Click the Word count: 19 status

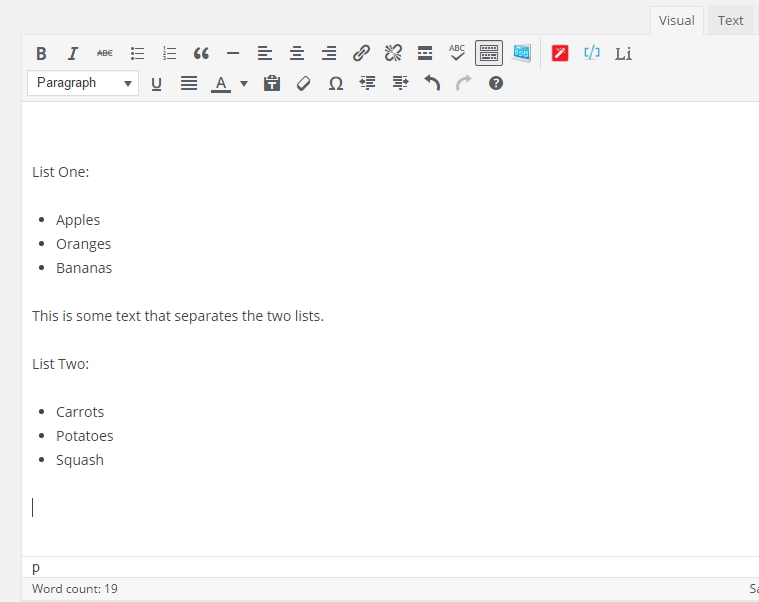pyautogui.click(x=75, y=589)
